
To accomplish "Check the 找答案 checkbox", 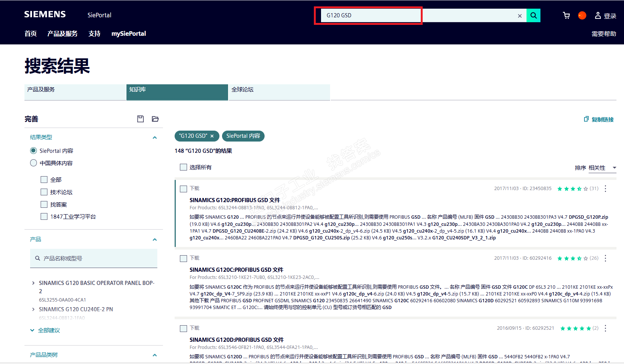I will pos(44,204).
